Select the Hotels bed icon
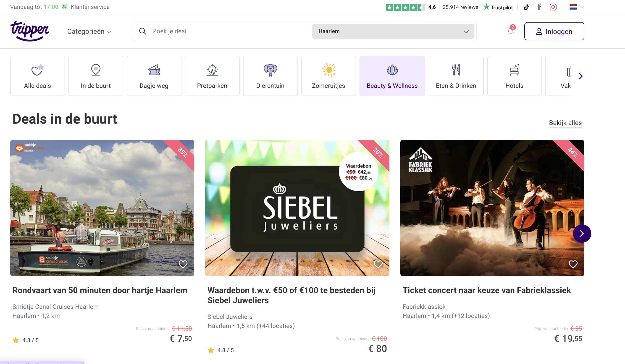625x364 pixels. coord(514,70)
